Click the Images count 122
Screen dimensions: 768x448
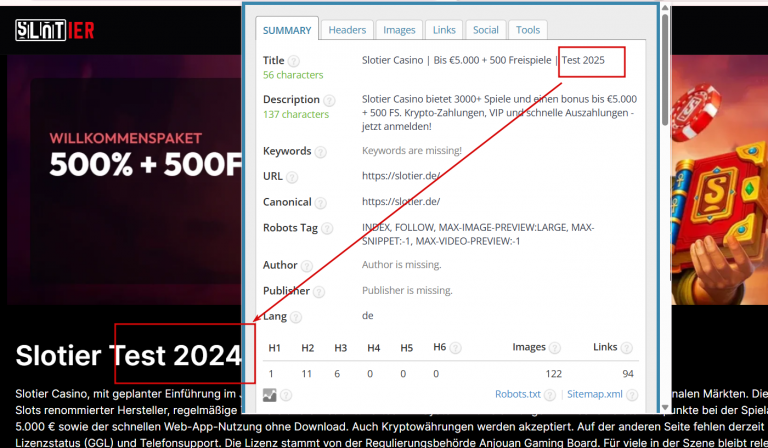[x=553, y=374]
